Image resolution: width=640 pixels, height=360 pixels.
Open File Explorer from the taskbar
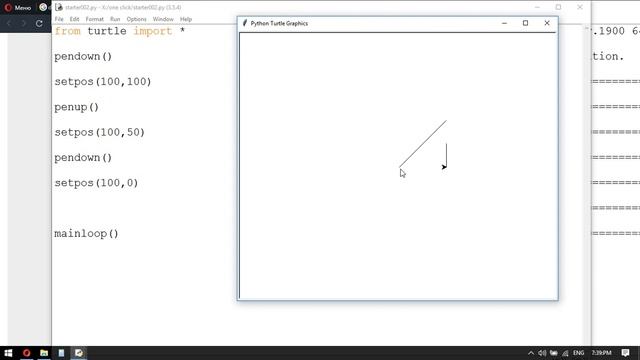tap(44, 353)
